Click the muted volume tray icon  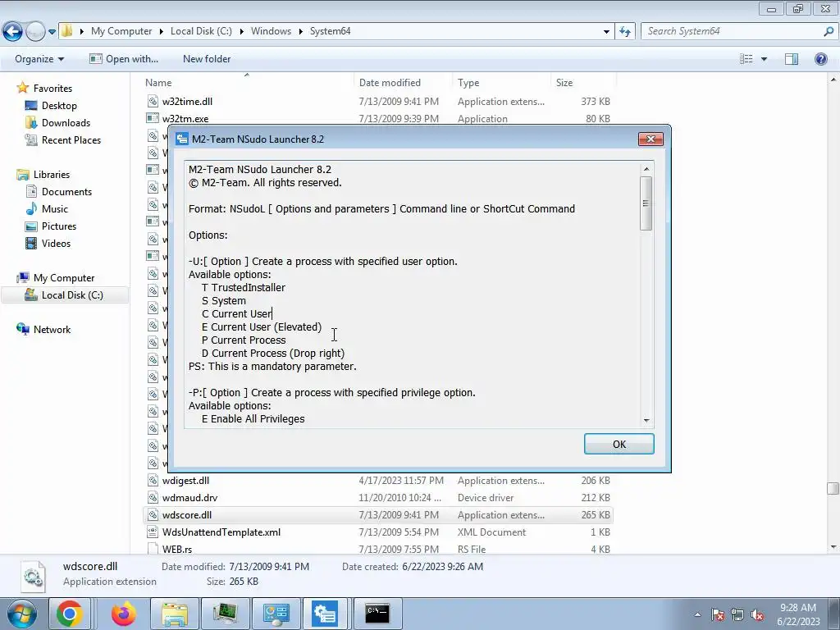[x=757, y=615]
